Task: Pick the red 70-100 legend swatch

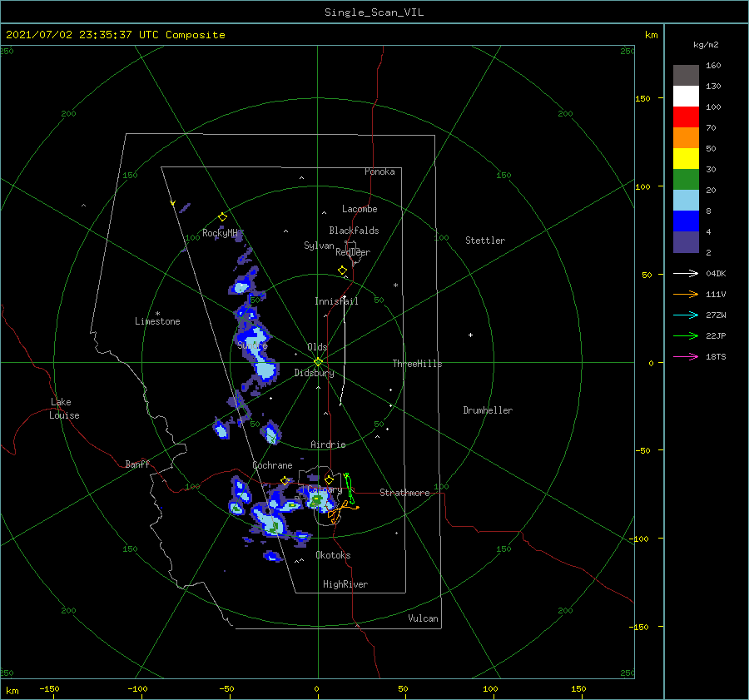Action: (686, 117)
